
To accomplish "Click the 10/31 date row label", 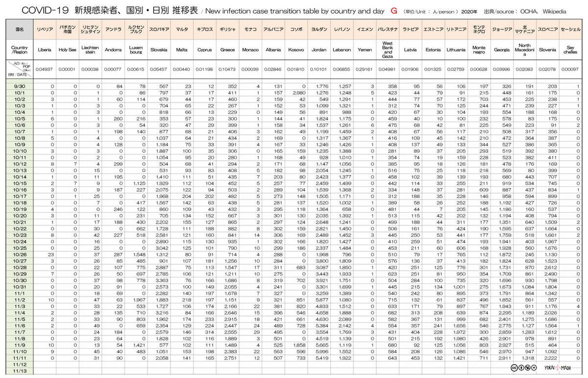I will 19,286.
